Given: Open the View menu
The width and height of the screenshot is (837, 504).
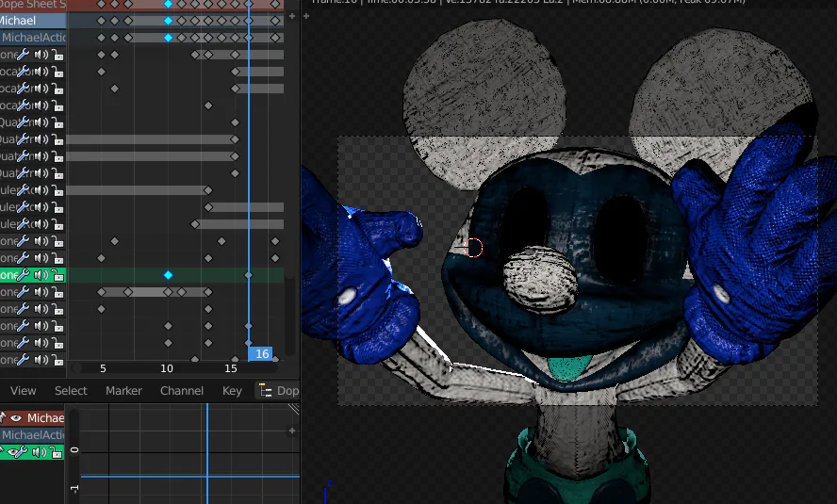Looking at the screenshot, I should coord(23,391).
